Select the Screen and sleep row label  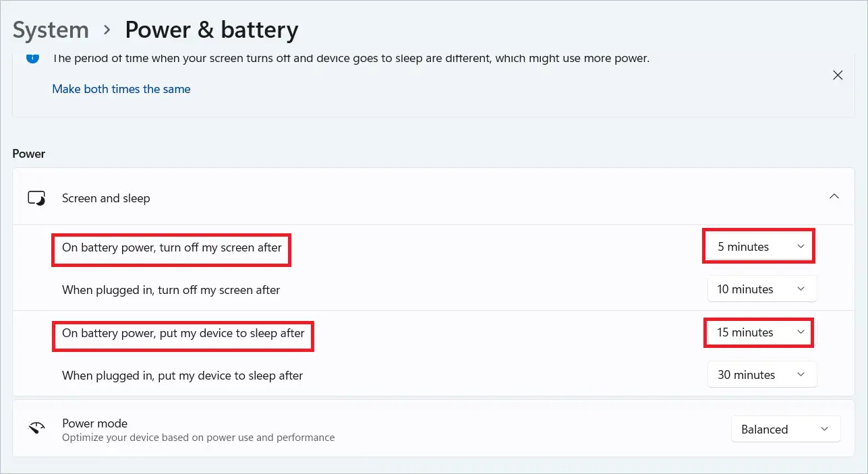pos(106,198)
